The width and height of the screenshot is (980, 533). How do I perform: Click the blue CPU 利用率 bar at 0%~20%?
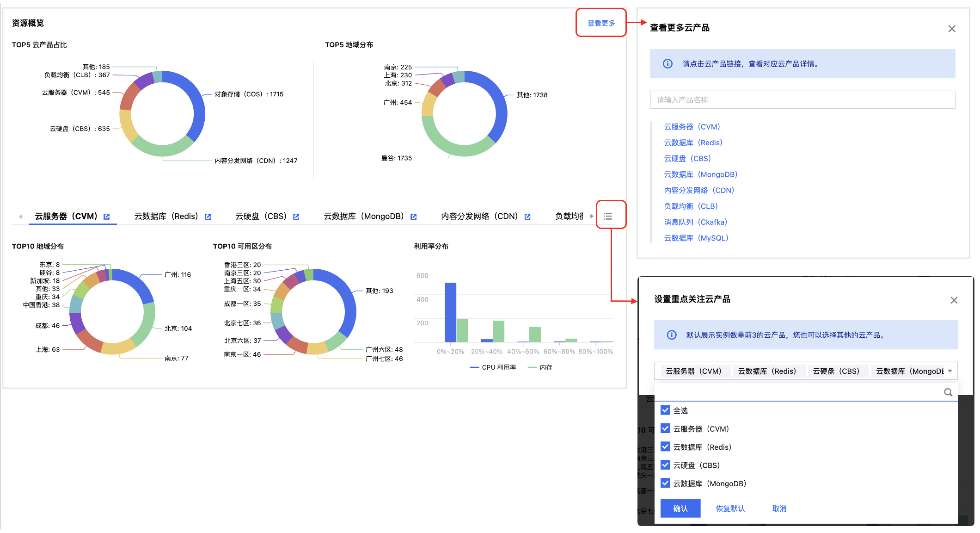coord(450,312)
